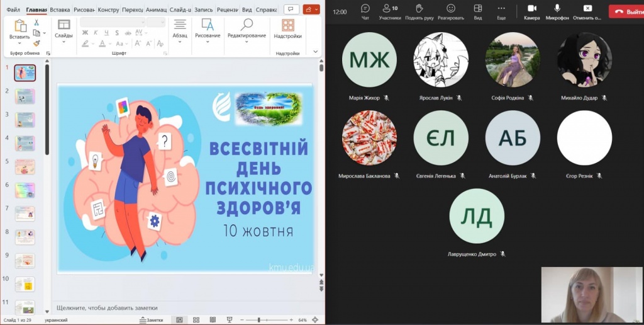Switch to the Вставка ribbon tab
The width and height of the screenshot is (644, 325).
click(60, 10)
